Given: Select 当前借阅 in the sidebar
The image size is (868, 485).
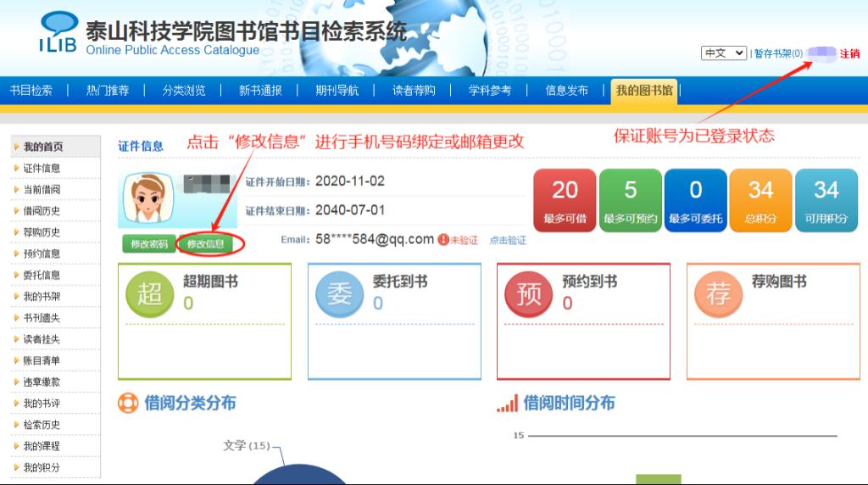Looking at the screenshot, I should pyautogui.click(x=55, y=189).
